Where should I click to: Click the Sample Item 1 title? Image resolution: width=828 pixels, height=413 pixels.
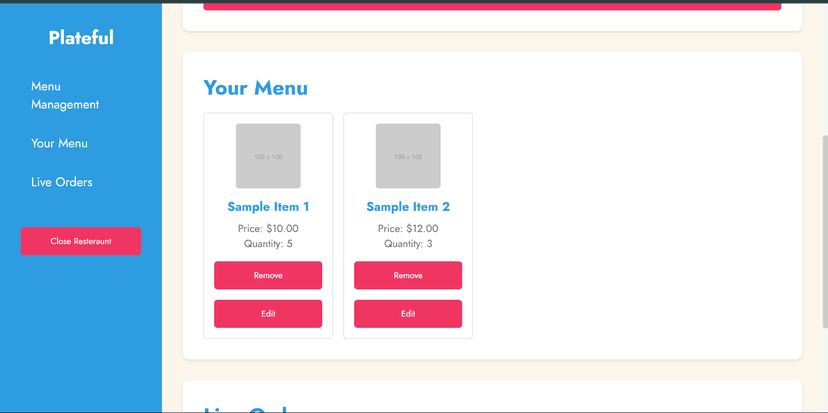tap(268, 206)
